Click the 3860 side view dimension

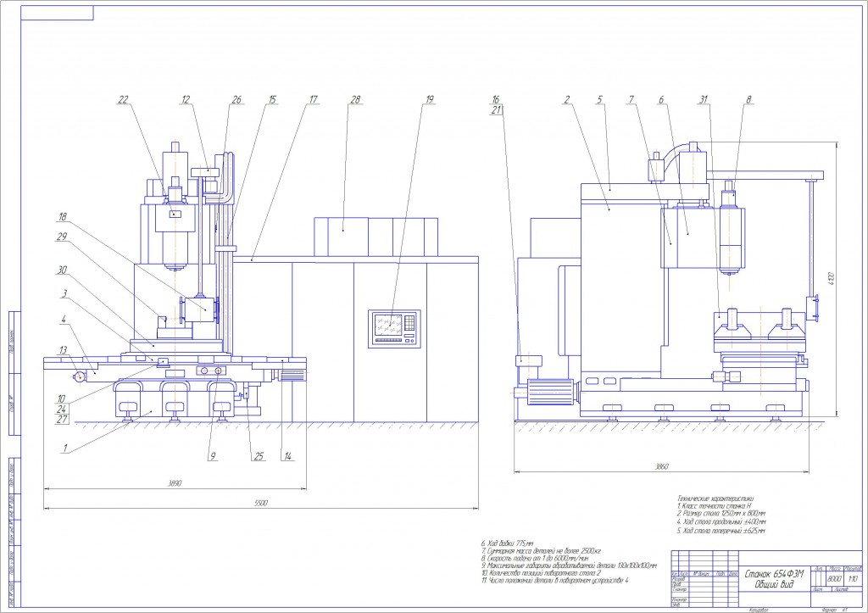661,467
